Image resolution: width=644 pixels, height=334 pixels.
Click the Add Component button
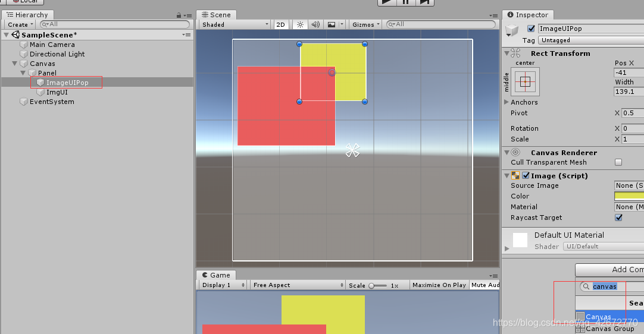tap(609, 270)
